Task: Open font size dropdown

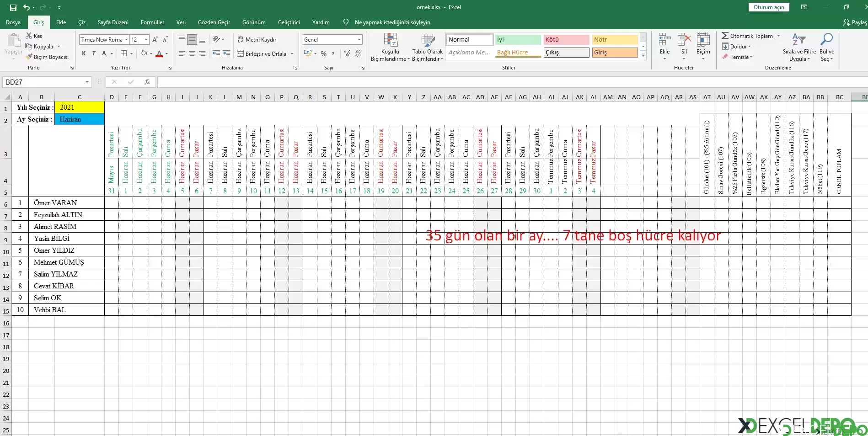Action: (146, 39)
